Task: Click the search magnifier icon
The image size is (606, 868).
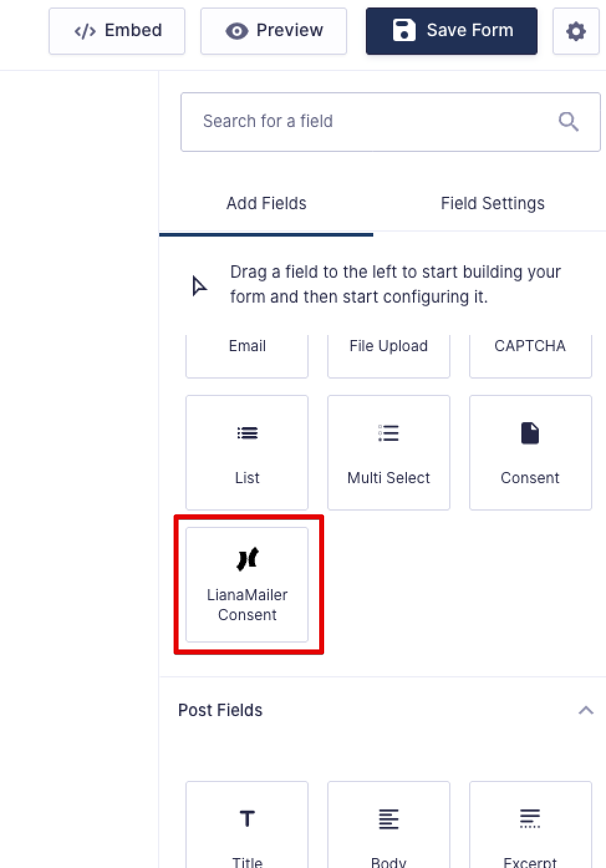Action: [x=569, y=121]
